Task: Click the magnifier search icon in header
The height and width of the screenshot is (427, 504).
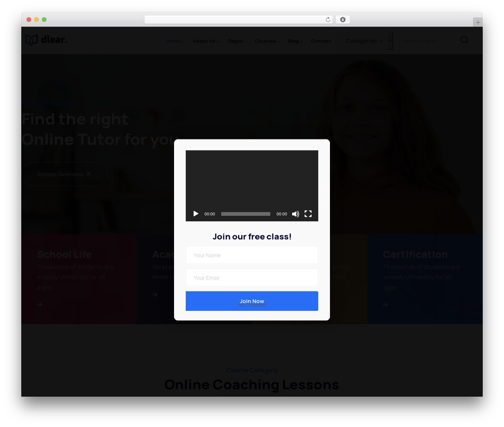Action: pyautogui.click(x=465, y=40)
